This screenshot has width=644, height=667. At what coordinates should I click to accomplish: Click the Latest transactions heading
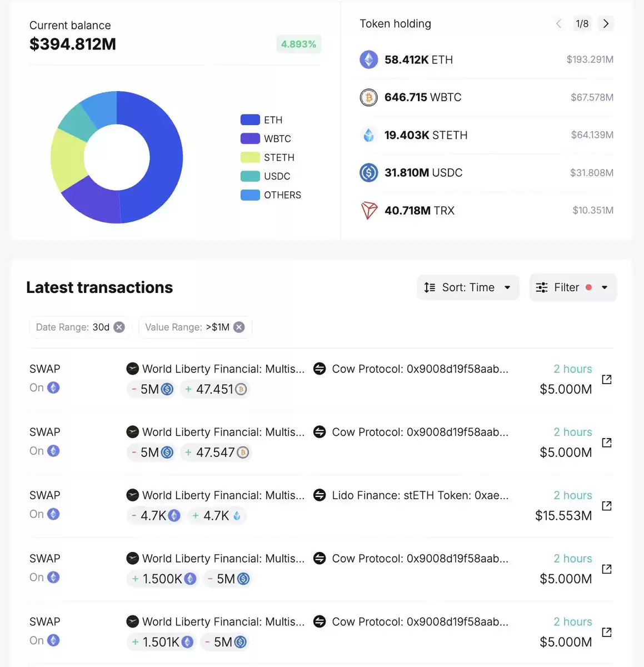(99, 287)
